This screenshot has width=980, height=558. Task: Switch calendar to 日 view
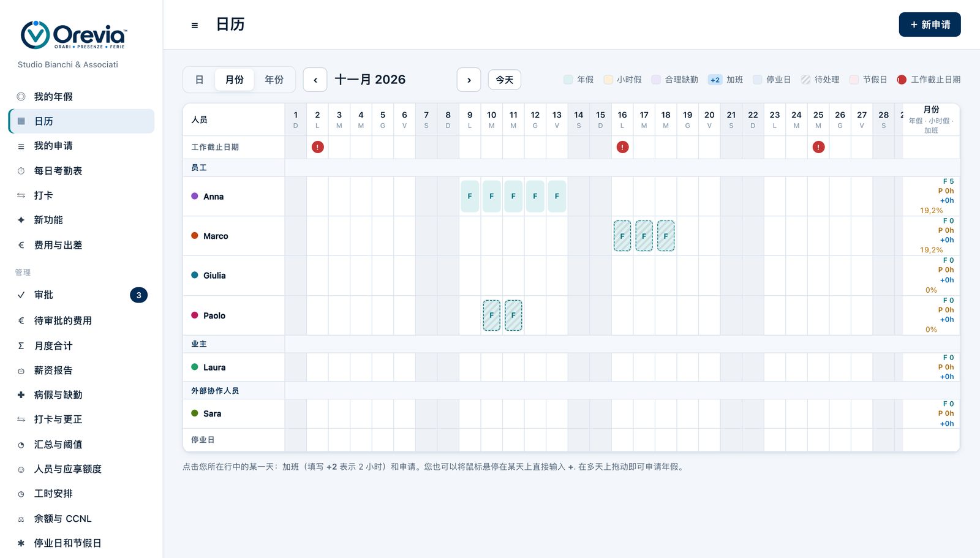pyautogui.click(x=200, y=80)
